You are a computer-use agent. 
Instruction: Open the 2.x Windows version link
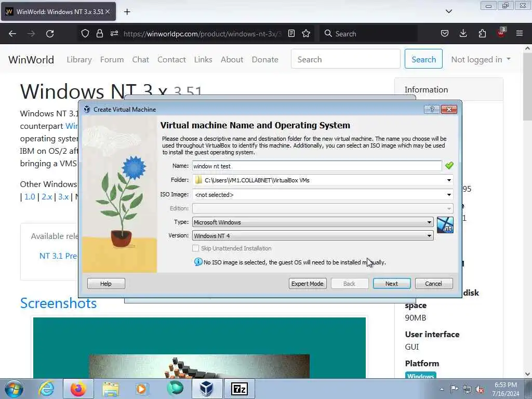pyautogui.click(x=47, y=197)
